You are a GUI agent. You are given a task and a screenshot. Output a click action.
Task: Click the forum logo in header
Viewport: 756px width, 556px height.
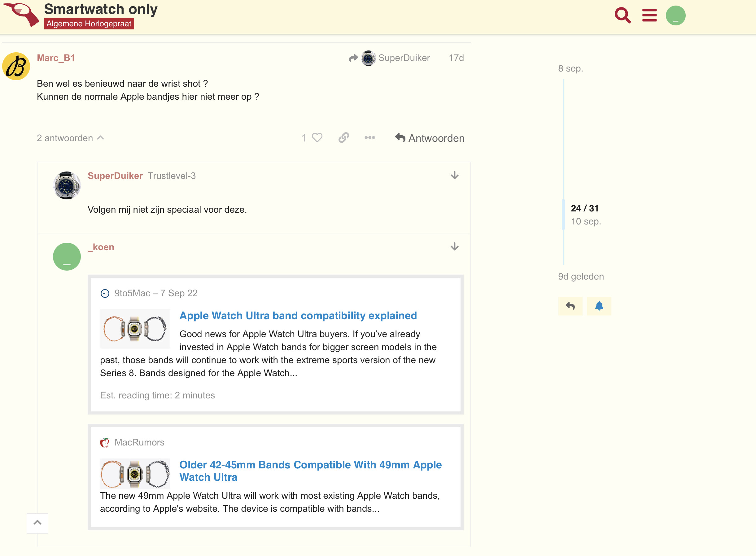coord(21,15)
